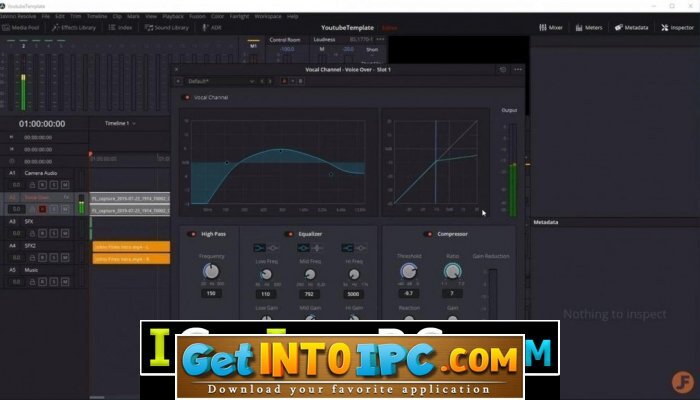Toggle Vocal Channel plugin bypass

pyautogui.click(x=186, y=97)
